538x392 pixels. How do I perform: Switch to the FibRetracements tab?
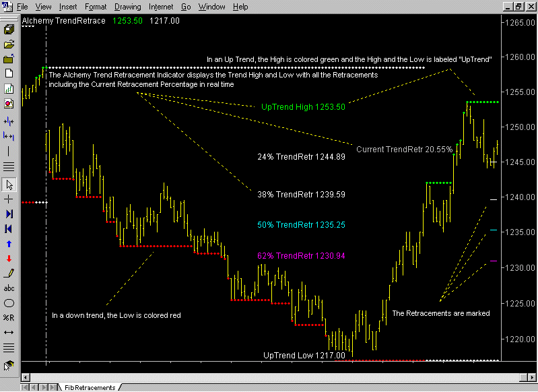tap(90, 387)
